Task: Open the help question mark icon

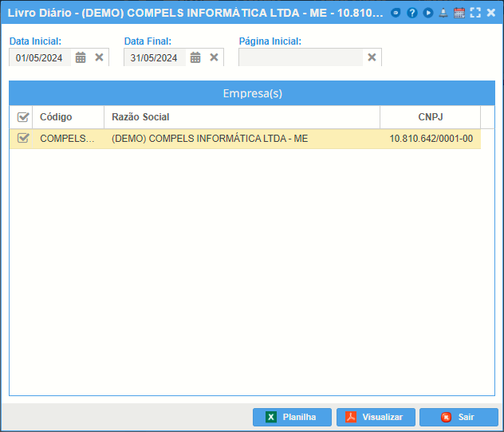Action: click(411, 13)
